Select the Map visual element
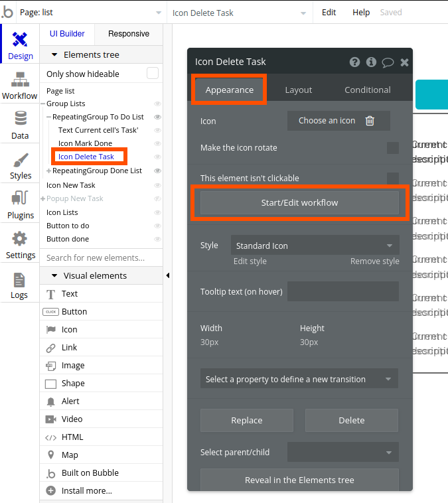The width and height of the screenshot is (448, 503). (x=101, y=455)
